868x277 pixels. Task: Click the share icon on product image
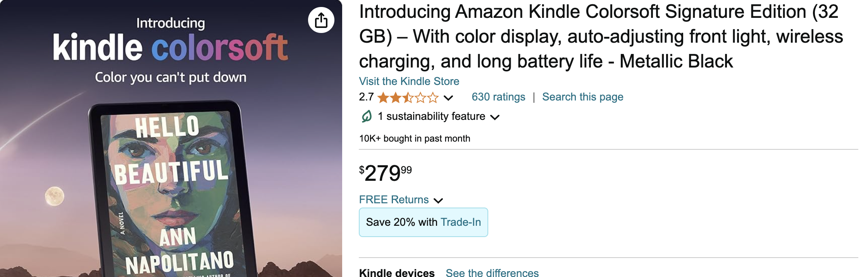click(x=321, y=20)
